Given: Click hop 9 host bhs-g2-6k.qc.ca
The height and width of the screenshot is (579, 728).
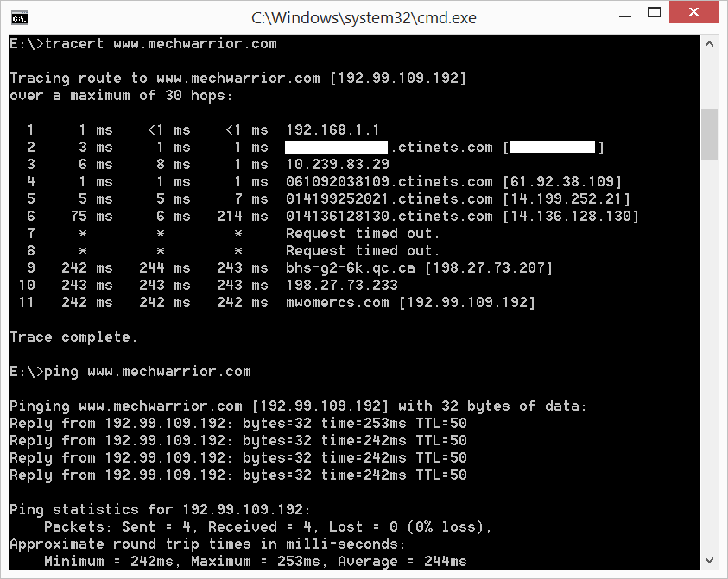Looking at the screenshot, I should click(351, 267).
